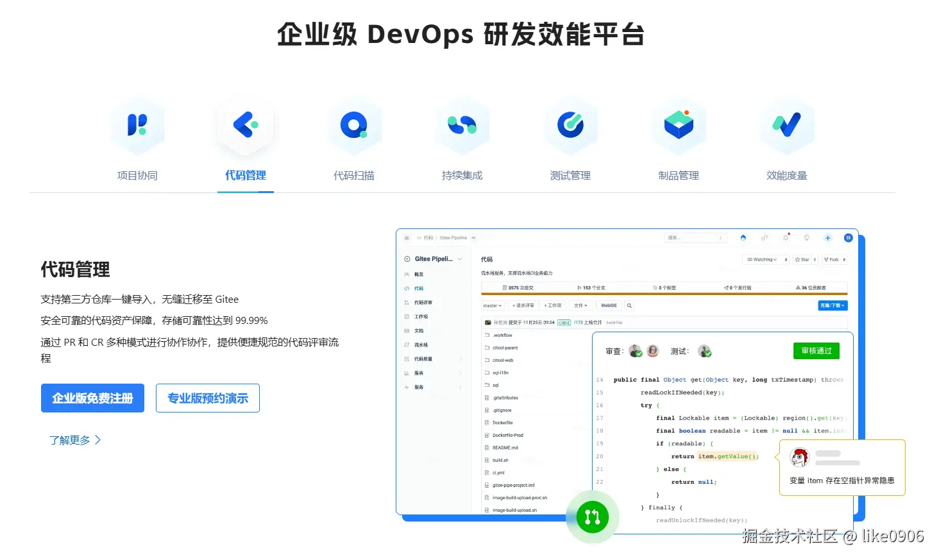Open 文档 in the sidebar
The height and width of the screenshot is (560, 939).
(x=419, y=331)
